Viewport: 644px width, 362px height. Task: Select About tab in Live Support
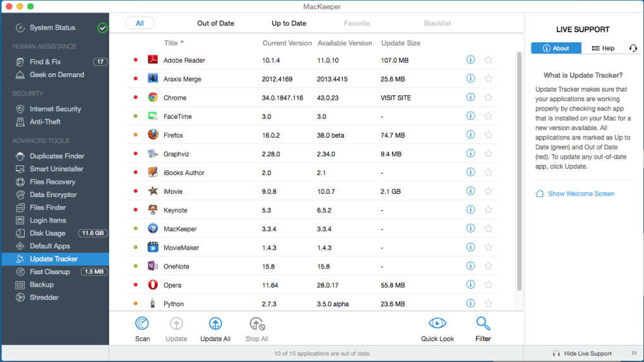click(556, 48)
